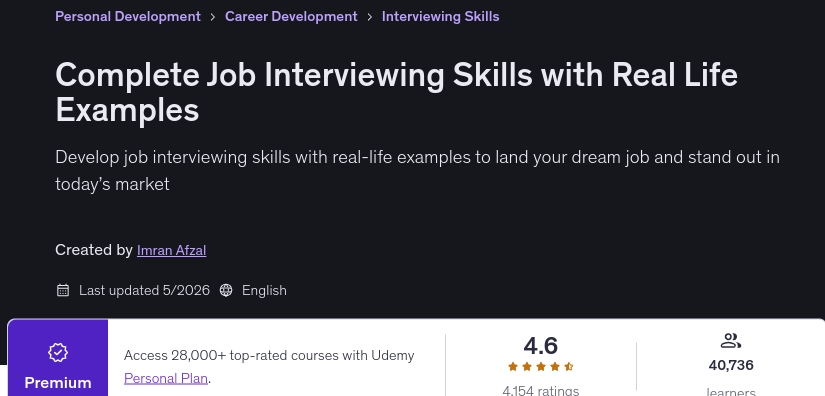Image resolution: width=825 pixels, height=396 pixels.
Task: Follow the Personal Plan link
Action: click(x=166, y=378)
